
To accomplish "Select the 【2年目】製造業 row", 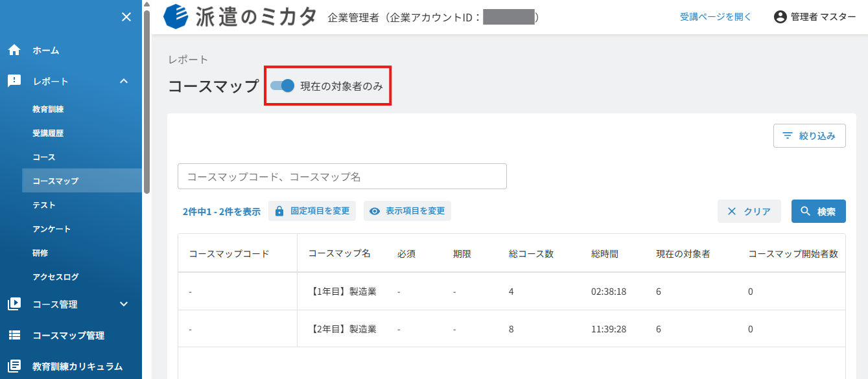I will point(512,329).
